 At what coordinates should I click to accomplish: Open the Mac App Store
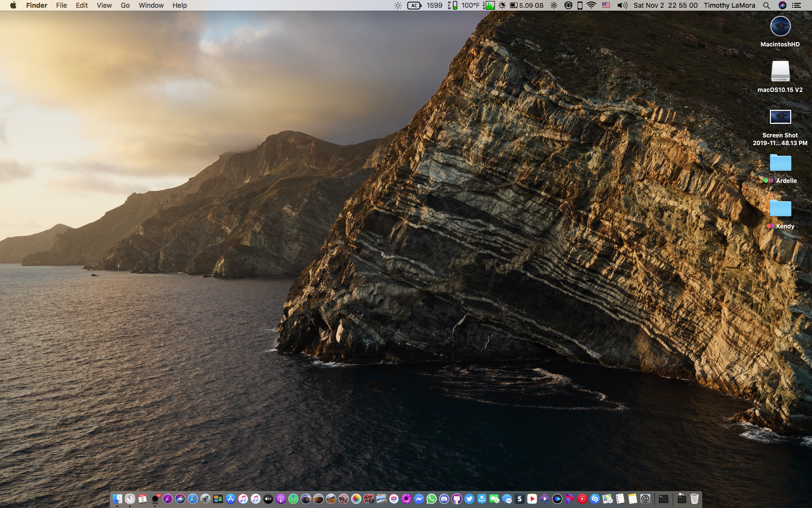pos(231,499)
